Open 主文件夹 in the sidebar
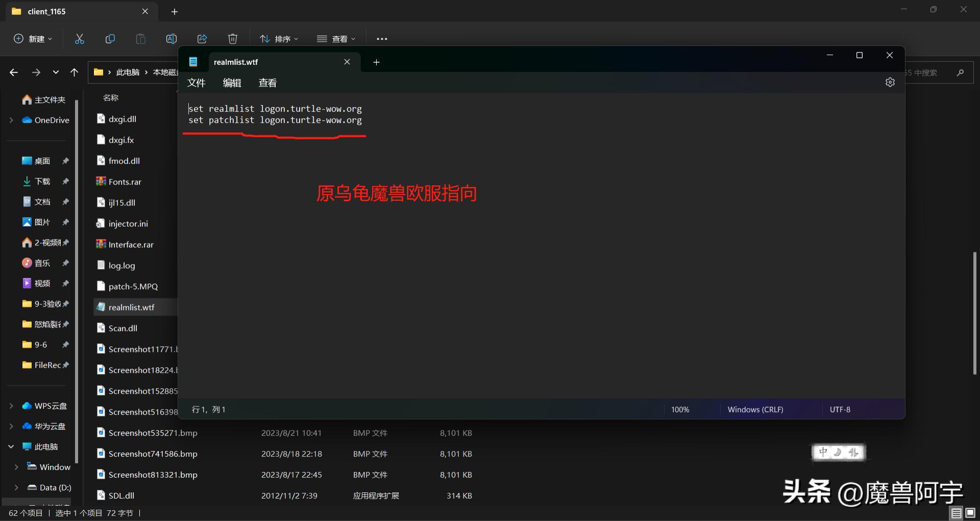Viewport: 980px width, 521px height. pyautogui.click(x=44, y=100)
